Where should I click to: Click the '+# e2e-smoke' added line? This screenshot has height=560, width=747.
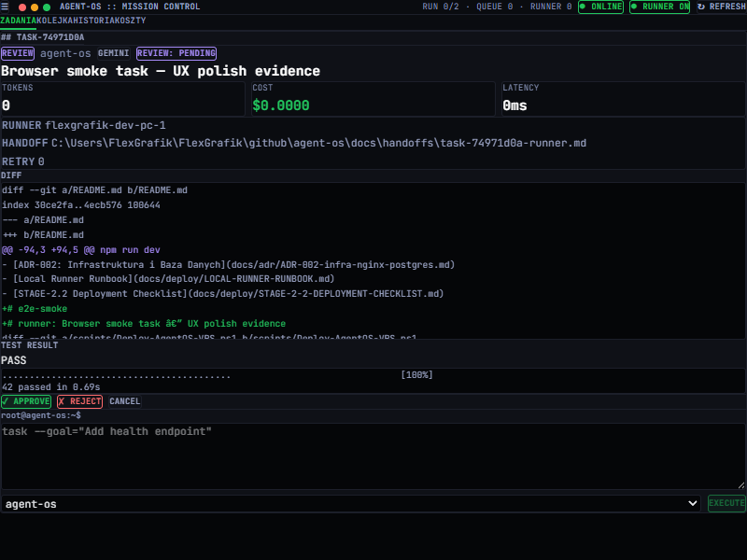click(x=35, y=309)
